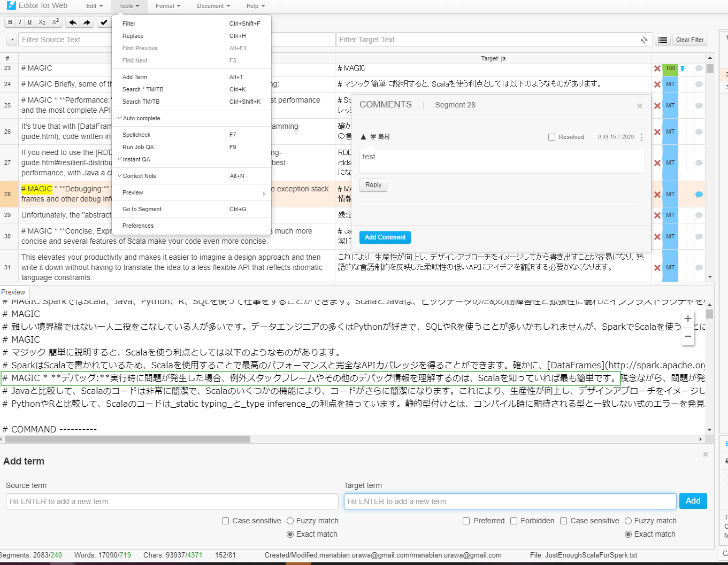
Task: Open the filter list options icon
Action: pyautogui.click(x=663, y=40)
